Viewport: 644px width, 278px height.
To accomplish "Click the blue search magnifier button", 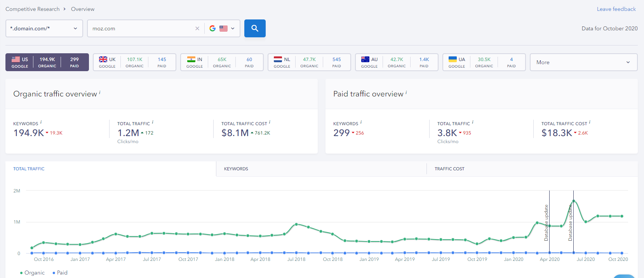I will pyautogui.click(x=255, y=28).
